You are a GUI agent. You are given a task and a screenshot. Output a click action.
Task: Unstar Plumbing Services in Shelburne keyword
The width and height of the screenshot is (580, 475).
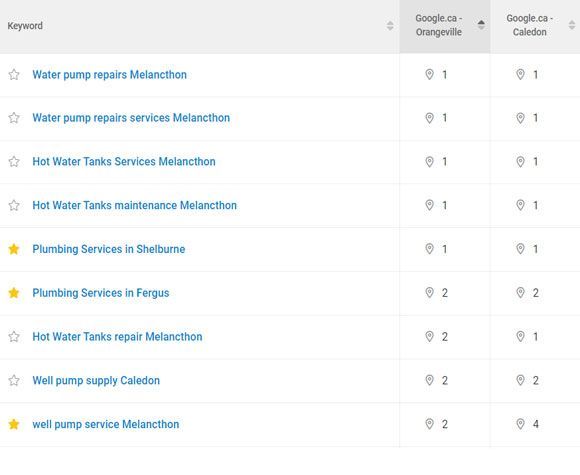[14, 249]
